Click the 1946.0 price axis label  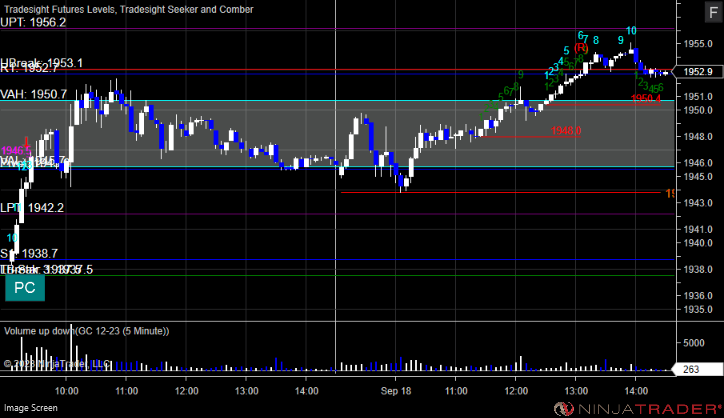pos(698,163)
